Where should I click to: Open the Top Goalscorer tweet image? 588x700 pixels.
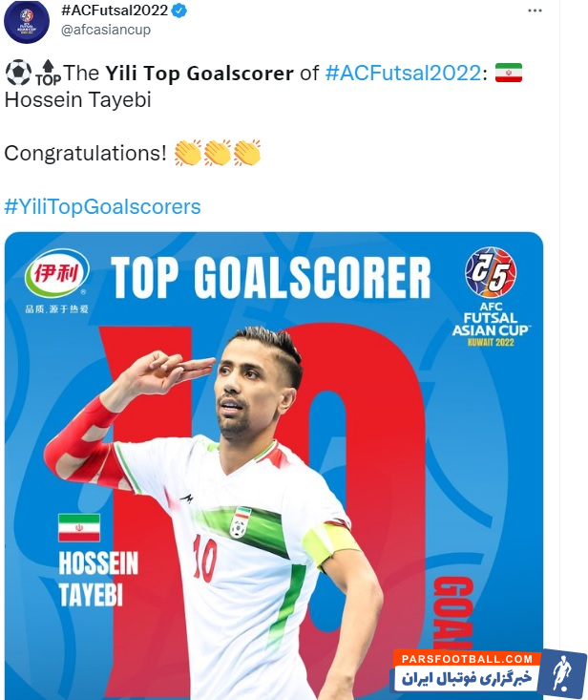tap(274, 466)
